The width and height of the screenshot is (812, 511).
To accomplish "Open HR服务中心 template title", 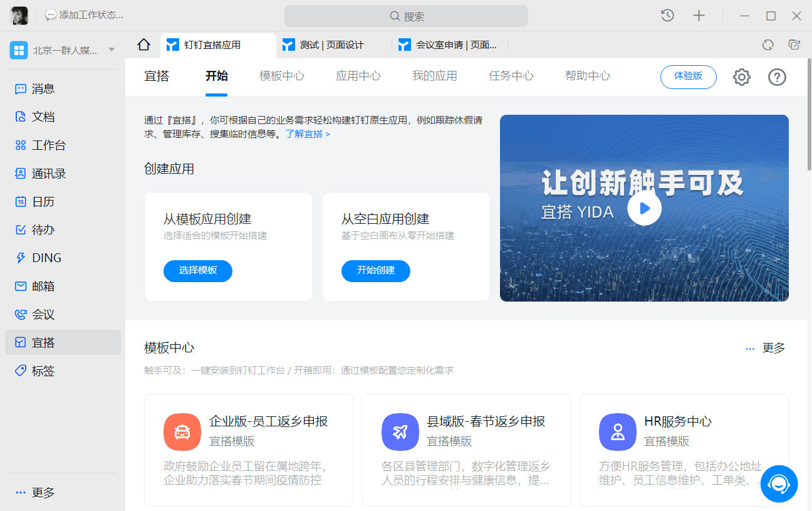I will pos(678,421).
